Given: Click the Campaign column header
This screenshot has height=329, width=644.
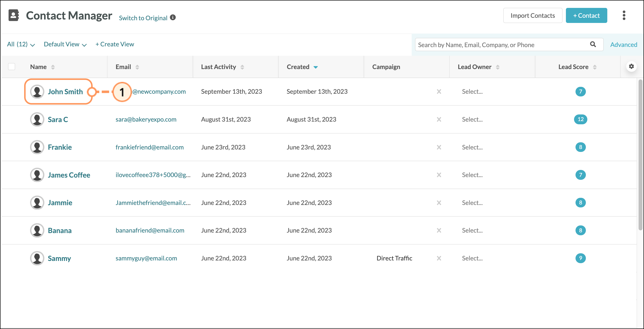Looking at the screenshot, I should [x=386, y=67].
